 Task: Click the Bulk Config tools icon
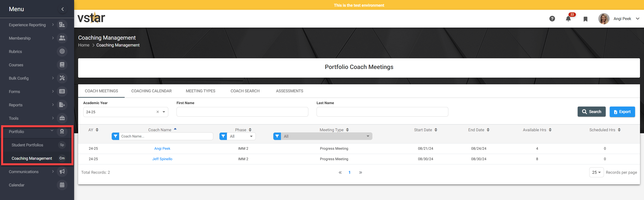tap(62, 78)
